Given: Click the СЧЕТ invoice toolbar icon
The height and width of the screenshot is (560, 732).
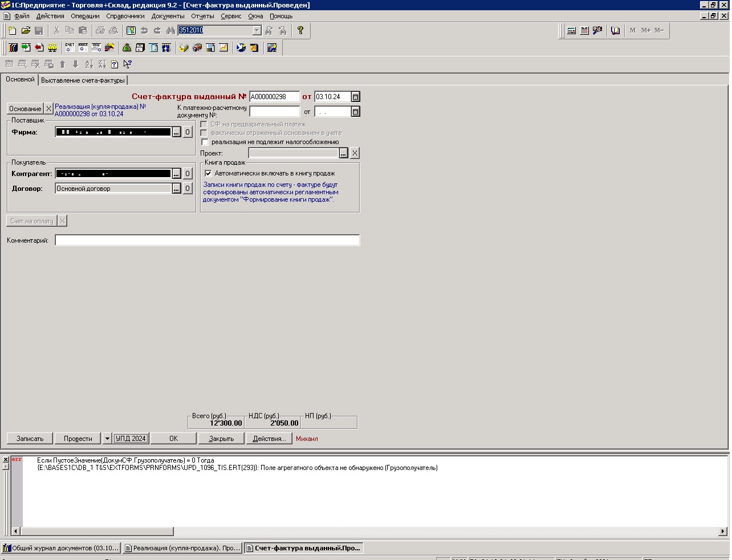Looking at the screenshot, I should coord(70,48).
